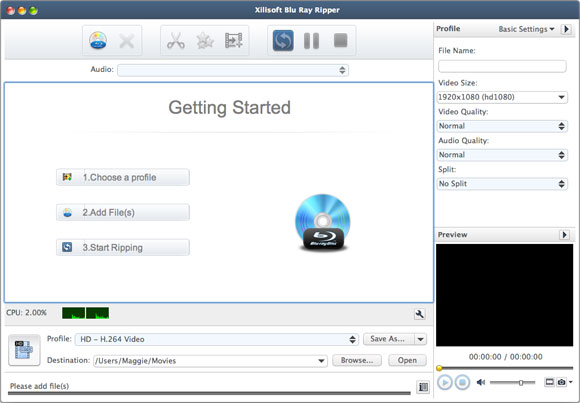Open the Video Size 1920x1080 dropdown
This screenshot has width=580, height=403.
tap(502, 97)
